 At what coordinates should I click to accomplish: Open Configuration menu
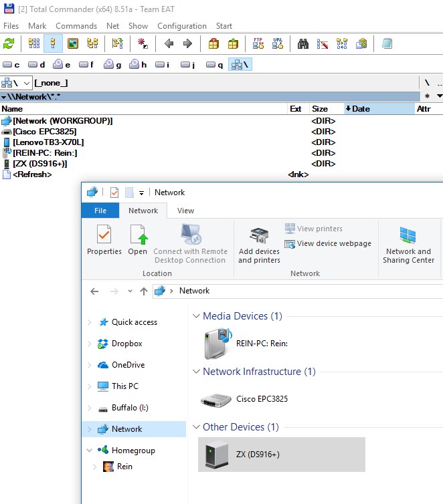(182, 25)
